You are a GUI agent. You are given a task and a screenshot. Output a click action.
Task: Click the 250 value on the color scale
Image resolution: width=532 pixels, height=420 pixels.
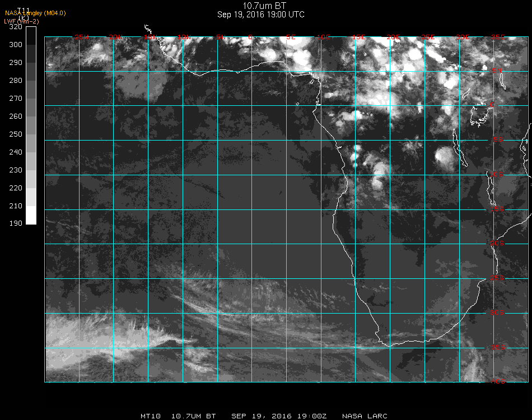point(16,134)
